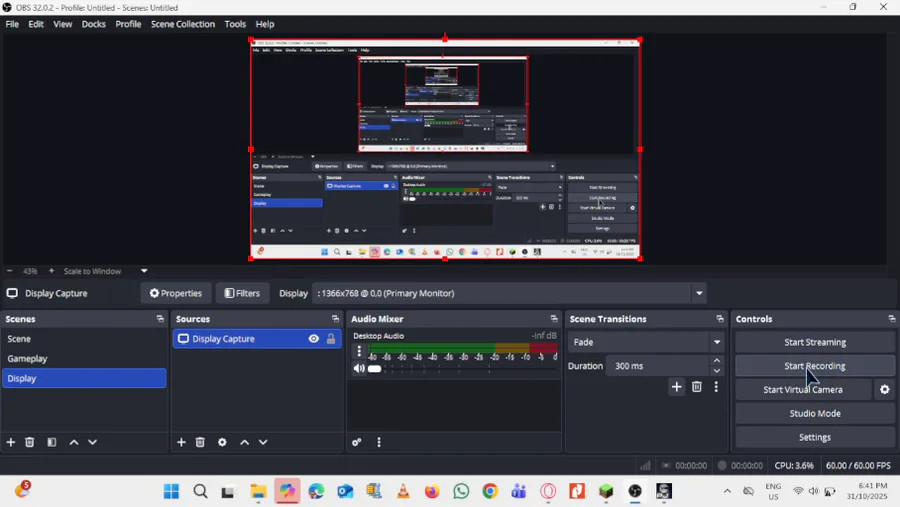
Task: Open Audio Mixer menu dots
Action: click(x=379, y=442)
